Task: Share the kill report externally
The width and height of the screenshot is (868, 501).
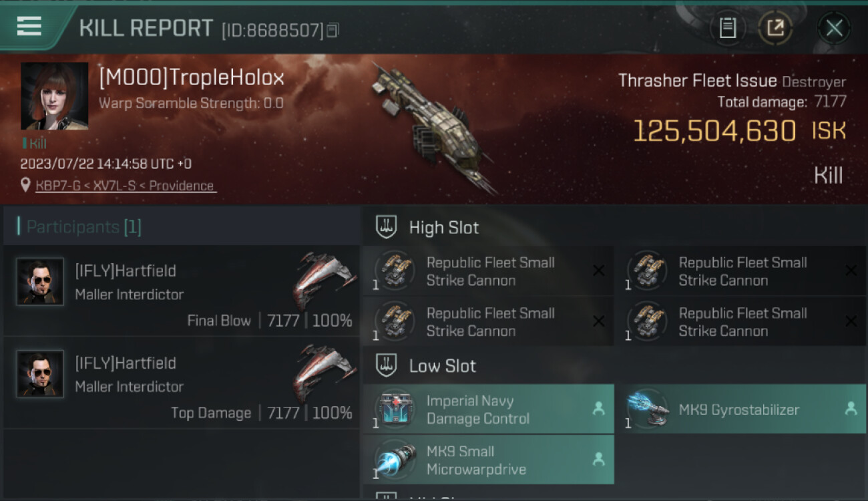Action: (775, 28)
